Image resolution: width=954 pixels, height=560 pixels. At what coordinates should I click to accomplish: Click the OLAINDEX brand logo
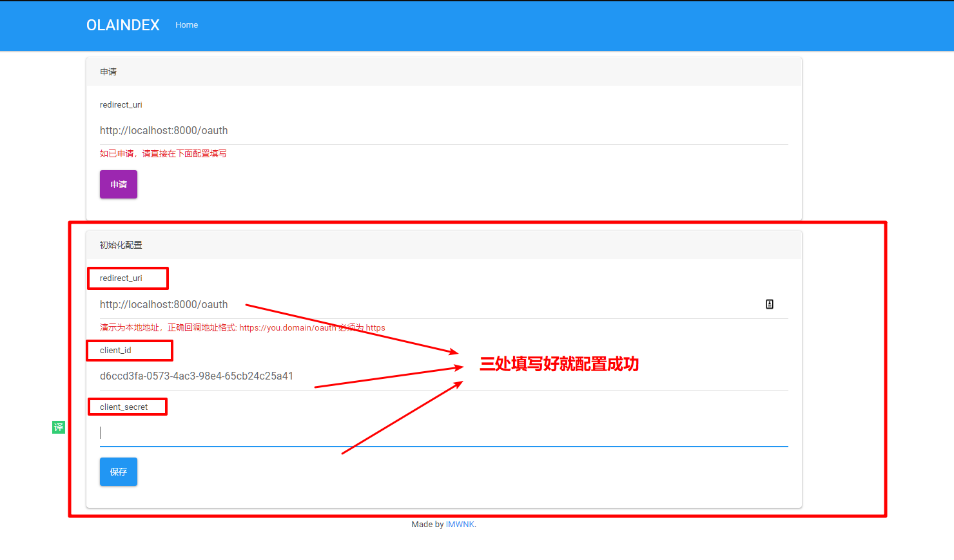(x=123, y=25)
